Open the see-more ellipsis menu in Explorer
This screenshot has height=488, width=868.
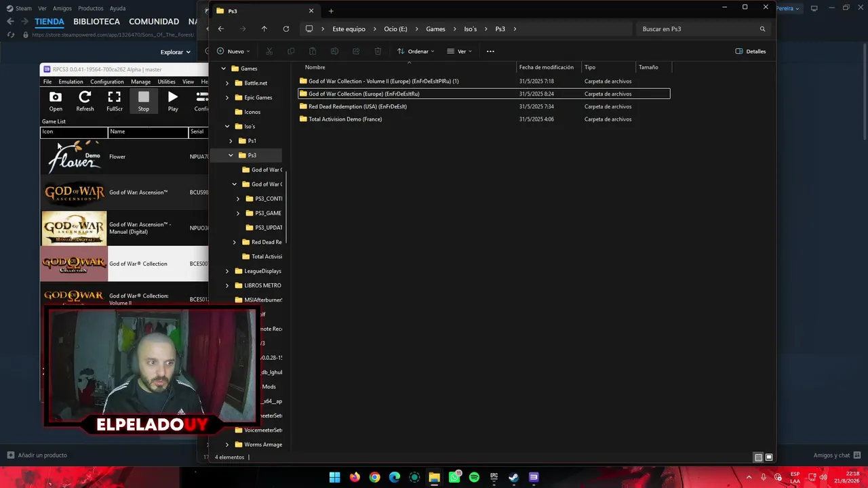490,52
